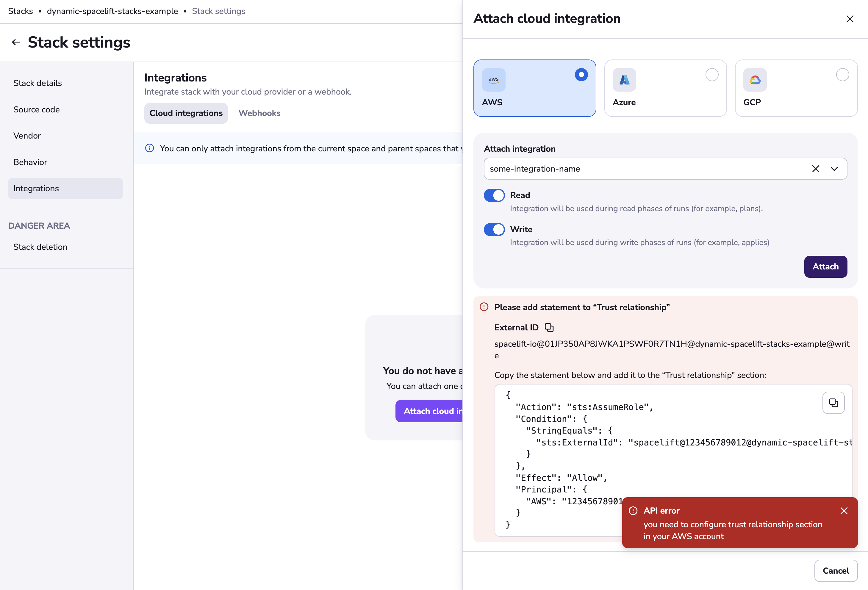This screenshot has height=590, width=868.
Task: Click the Cancel button
Action: click(836, 570)
